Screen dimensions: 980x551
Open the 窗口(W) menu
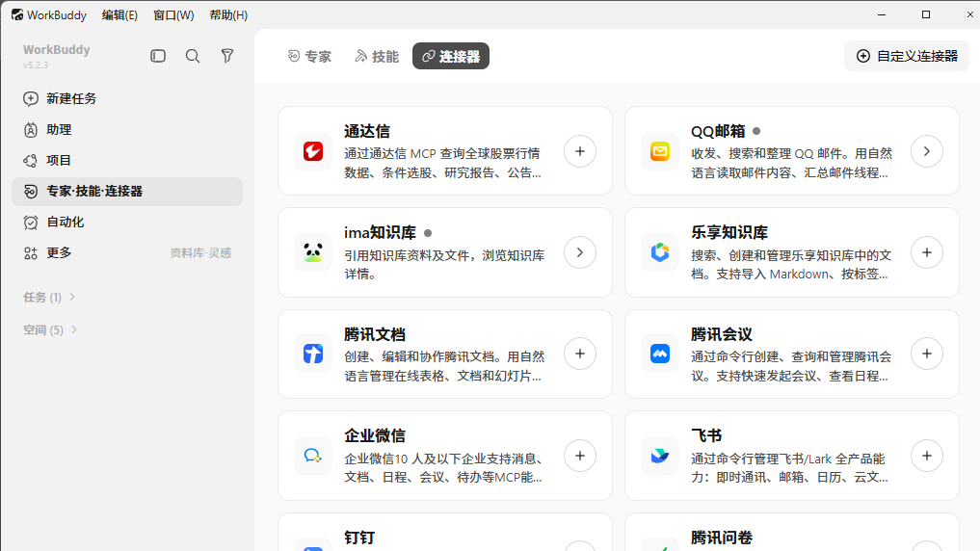click(x=173, y=15)
